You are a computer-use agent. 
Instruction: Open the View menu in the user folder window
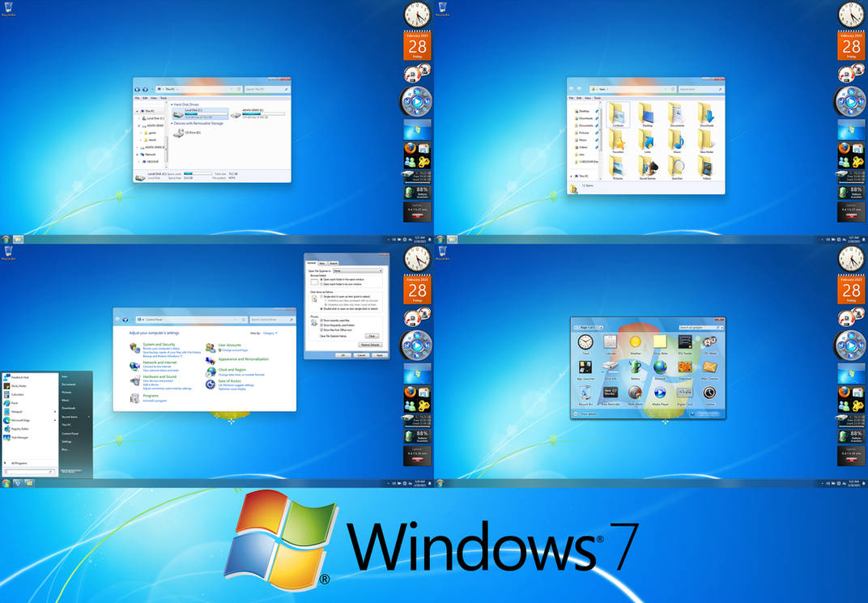pos(588,98)
